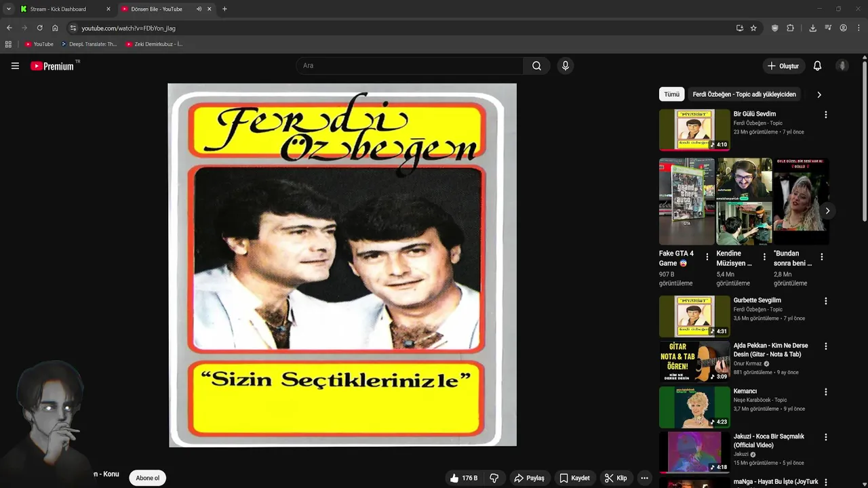View site information in address bar
868x488 pixels.
73,28
